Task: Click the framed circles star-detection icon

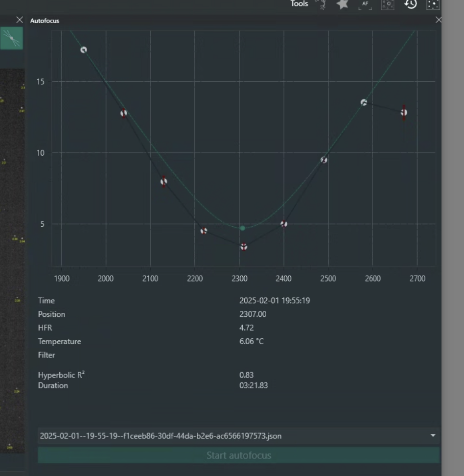Action: [x=388, y=4]
